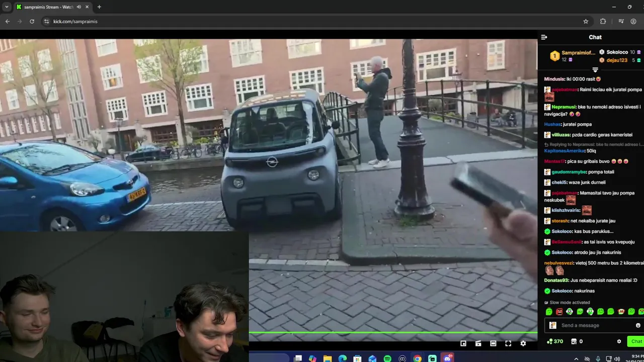This screenshot has width=644, height=362.
Task: Click chat username Mindusis
Action: (x=554, y=79)
